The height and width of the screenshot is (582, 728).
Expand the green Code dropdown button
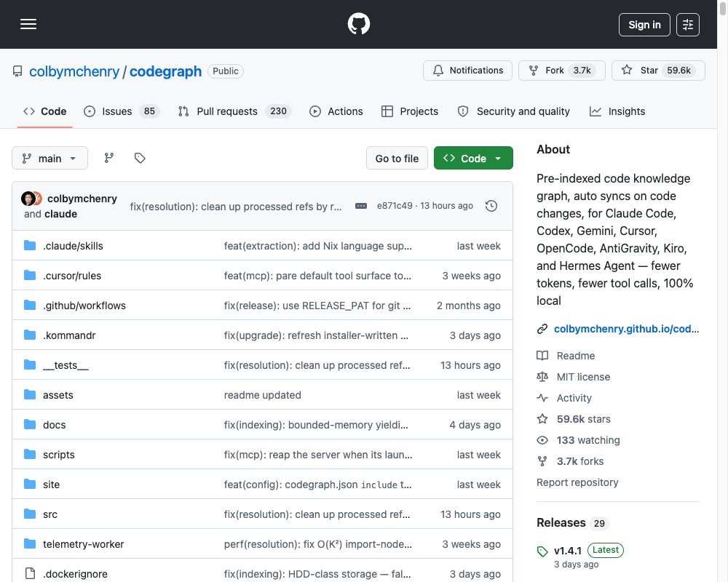[473, 159]
